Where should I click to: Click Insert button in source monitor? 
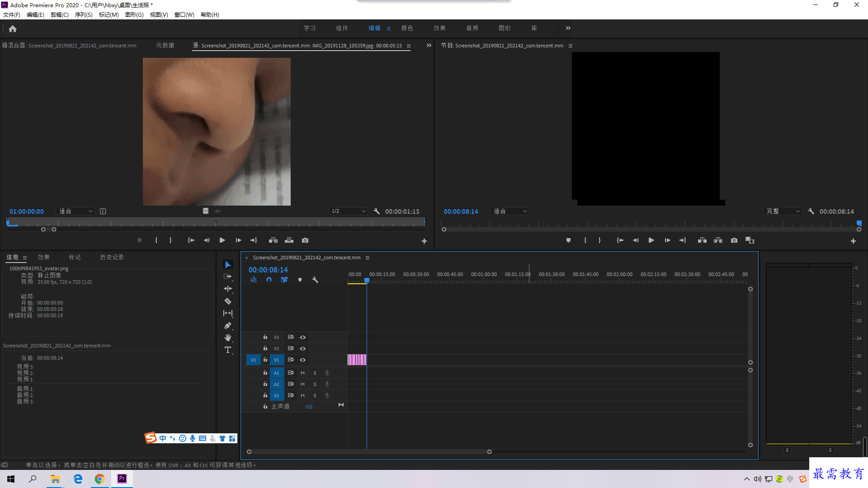273,240
